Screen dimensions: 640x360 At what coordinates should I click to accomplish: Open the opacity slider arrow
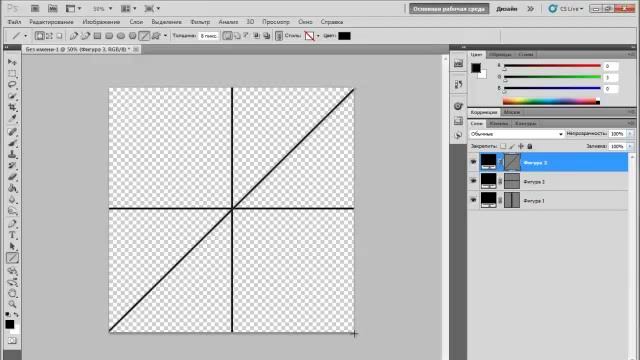tap(630, 134)
